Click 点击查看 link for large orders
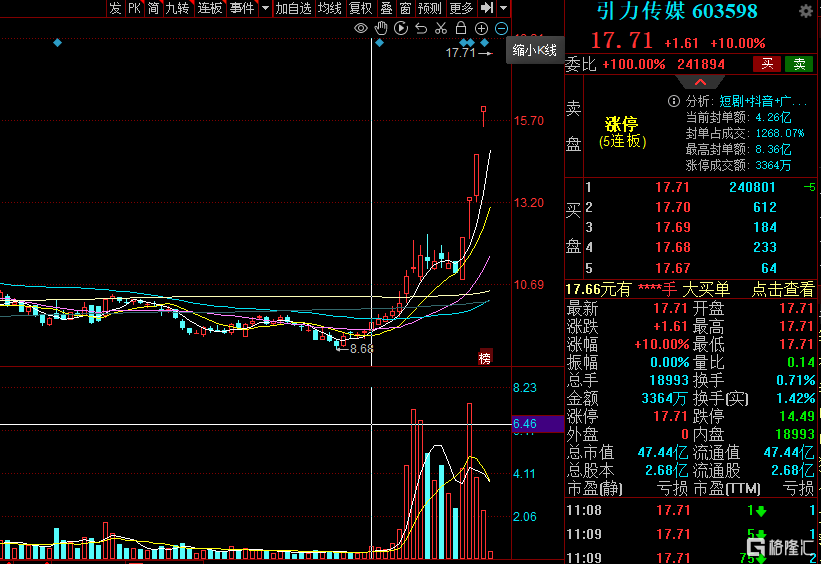This screenshot has height=564, width=821. [783, 289]
